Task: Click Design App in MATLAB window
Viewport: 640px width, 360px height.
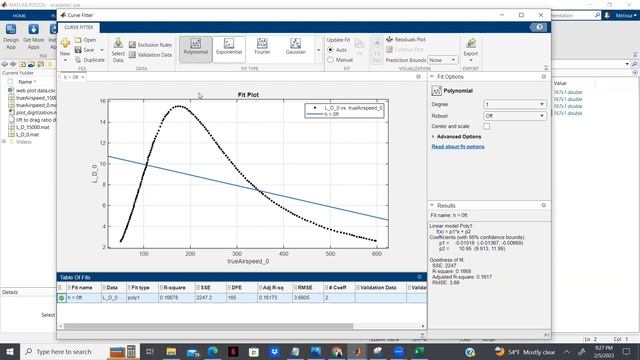Action: [x=11, y=37]
